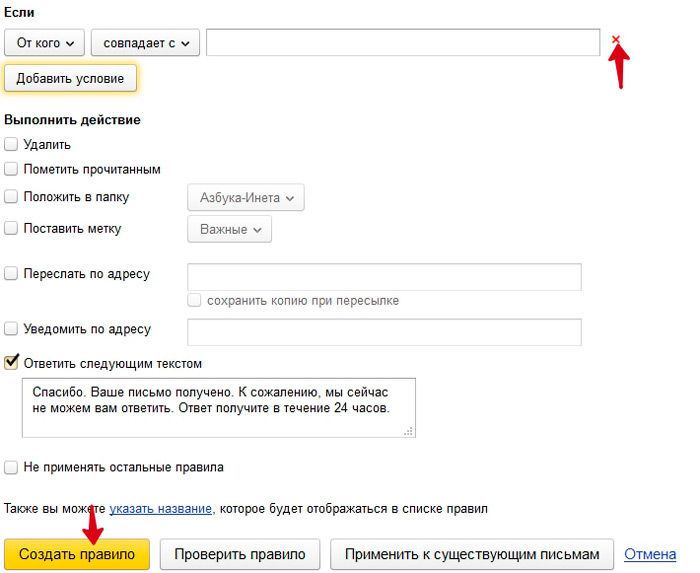
Task: Click the forward address input field
Action: [384, 277]
